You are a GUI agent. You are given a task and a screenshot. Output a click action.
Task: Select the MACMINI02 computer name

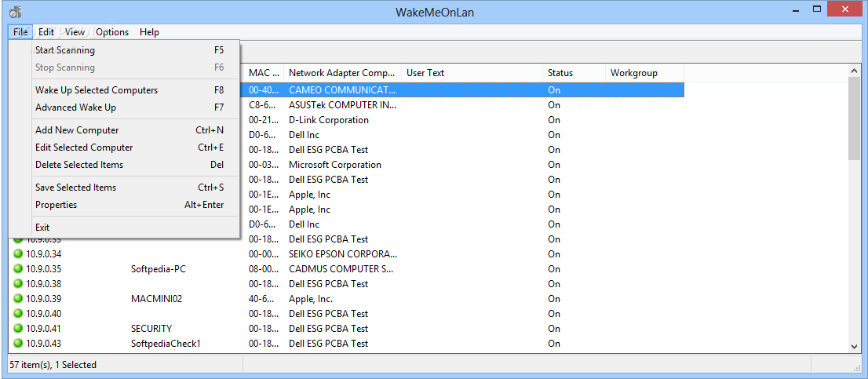157,299
